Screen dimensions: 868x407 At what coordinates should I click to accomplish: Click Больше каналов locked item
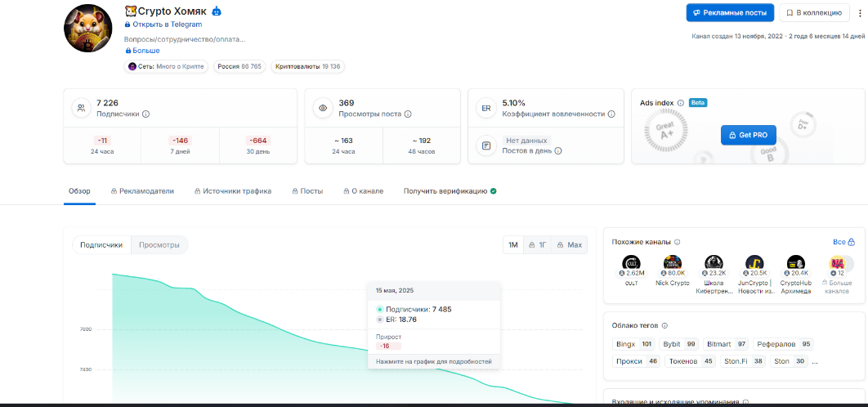point(837,275)
